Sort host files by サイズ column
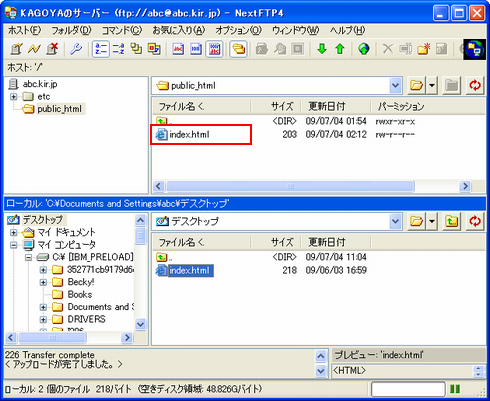This screenshot has width=490, height=401. (x=276, y=106)
